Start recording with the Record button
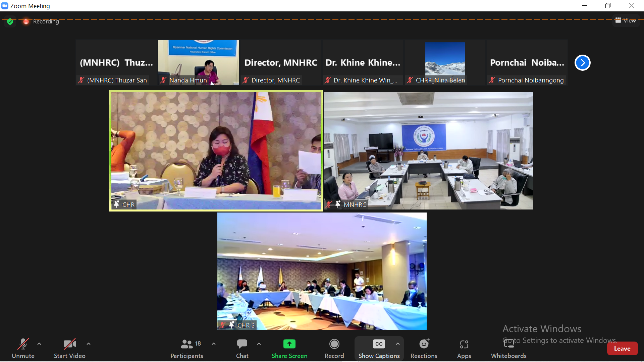 point(334,348)
